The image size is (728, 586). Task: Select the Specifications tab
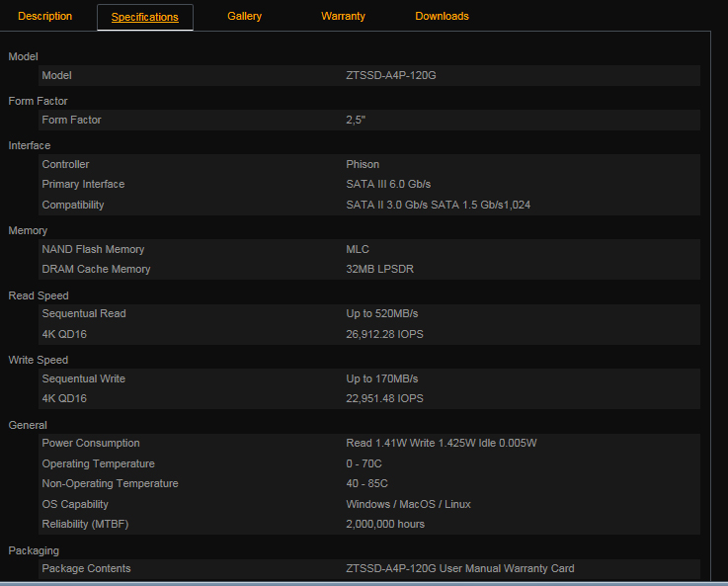point(145,17)
